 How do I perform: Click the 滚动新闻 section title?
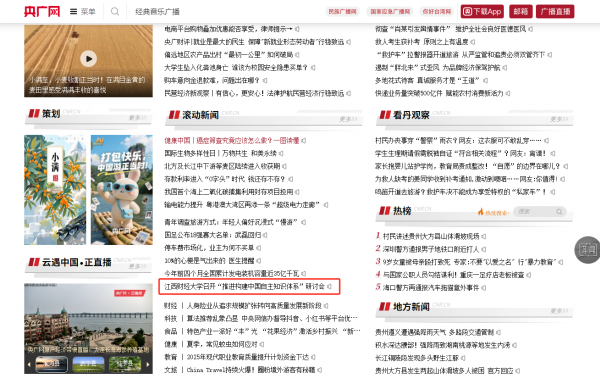pyautogui.click(x=200, y=115)
